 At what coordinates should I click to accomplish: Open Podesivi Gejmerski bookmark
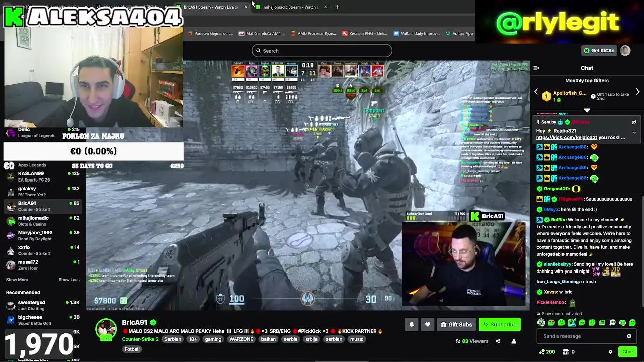click(211, 34)
